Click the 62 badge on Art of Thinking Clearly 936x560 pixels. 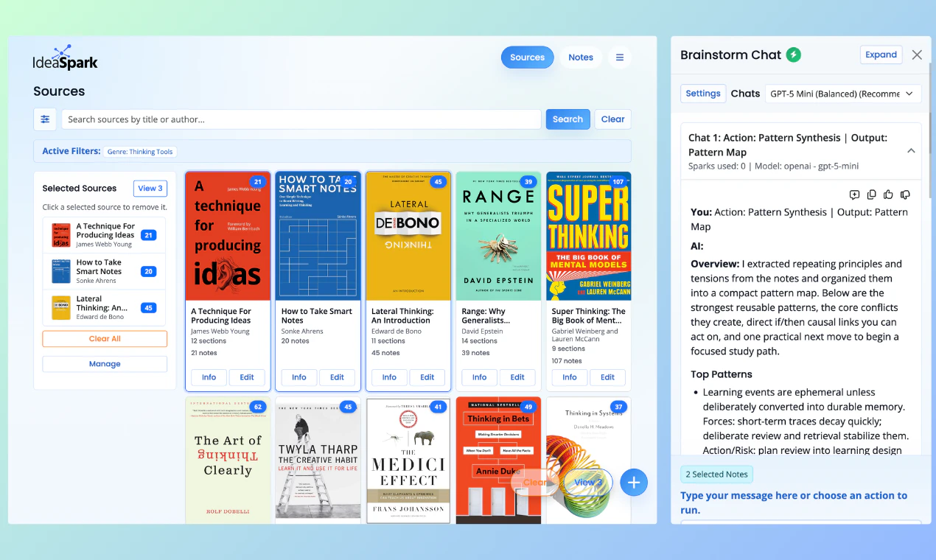pyautogui.click(x=257, y=407)
